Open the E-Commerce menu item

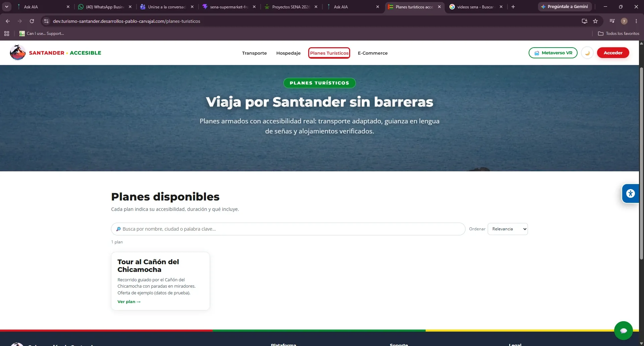click(x=373, y=53)
